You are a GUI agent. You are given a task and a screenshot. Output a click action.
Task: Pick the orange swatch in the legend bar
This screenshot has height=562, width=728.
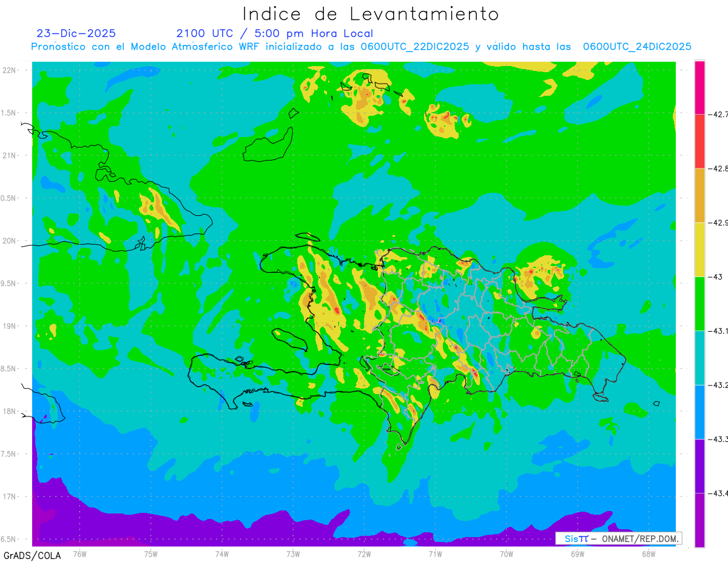click(x=699, y=195)
